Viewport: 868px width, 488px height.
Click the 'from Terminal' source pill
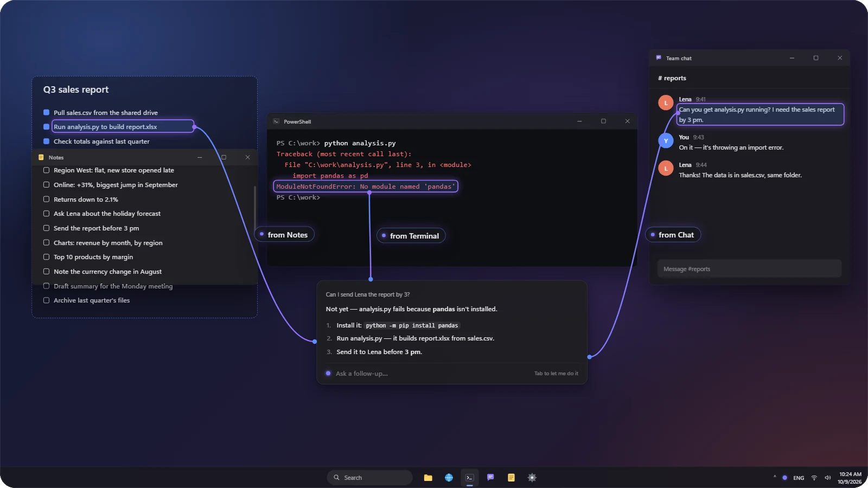(x=411, y=236)
